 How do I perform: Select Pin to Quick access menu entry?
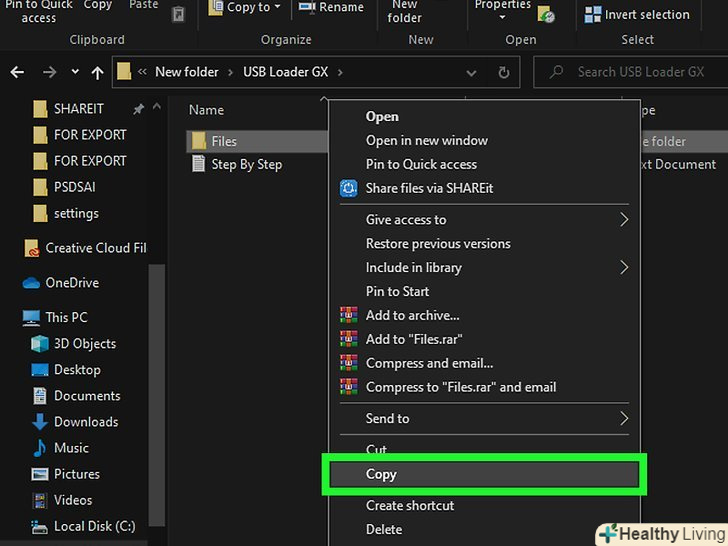(421, 164)
